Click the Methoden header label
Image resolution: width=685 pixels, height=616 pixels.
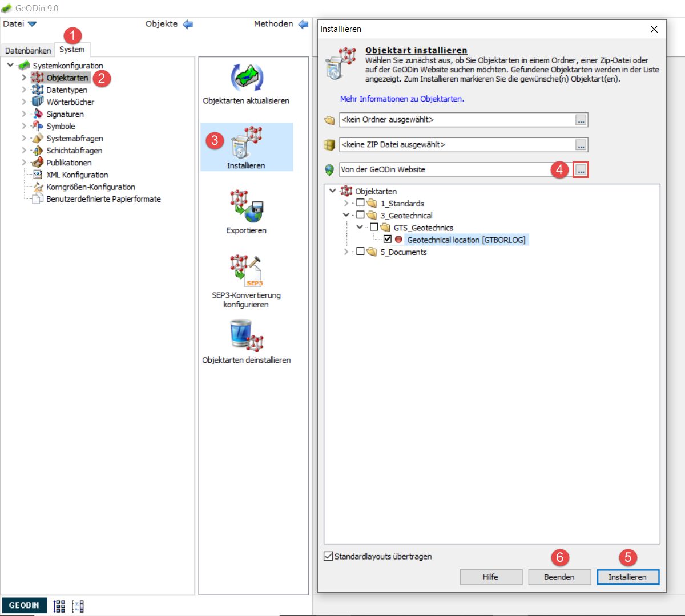273,24
